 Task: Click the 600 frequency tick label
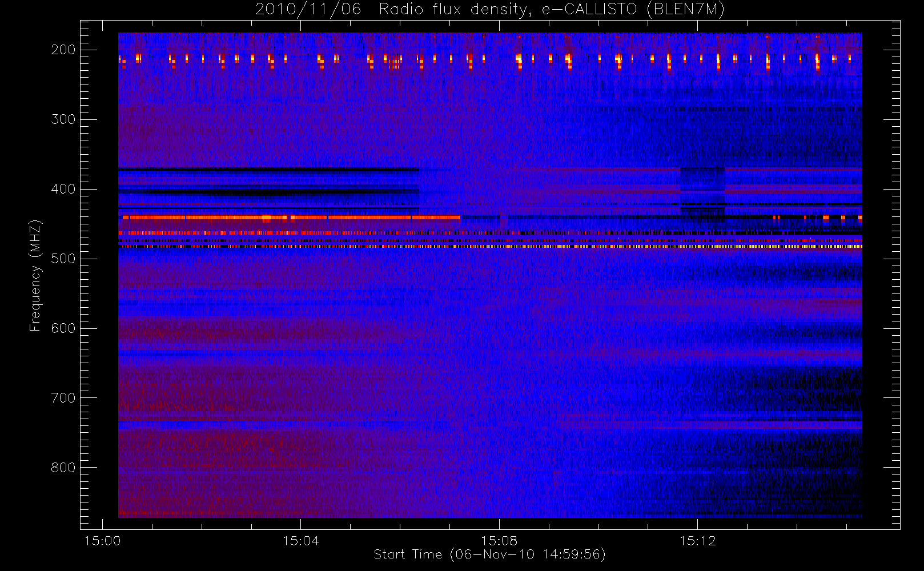click(x=63, y=328)
